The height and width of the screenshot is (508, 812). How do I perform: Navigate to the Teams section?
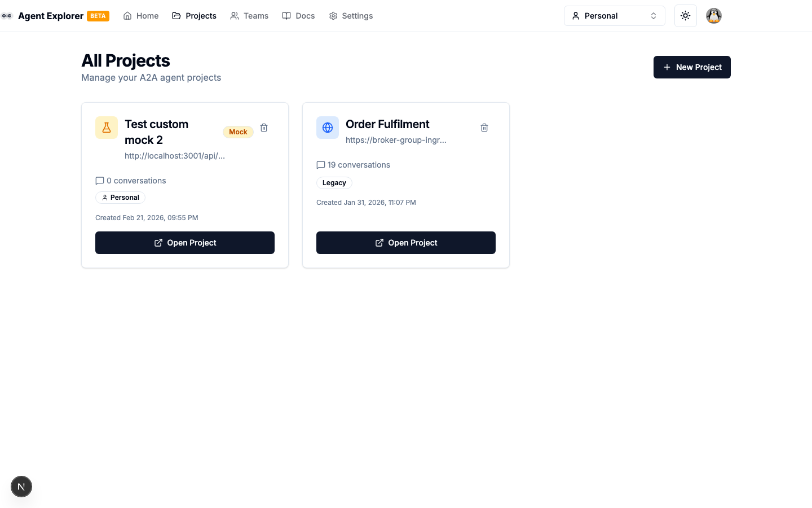[249, 16]
